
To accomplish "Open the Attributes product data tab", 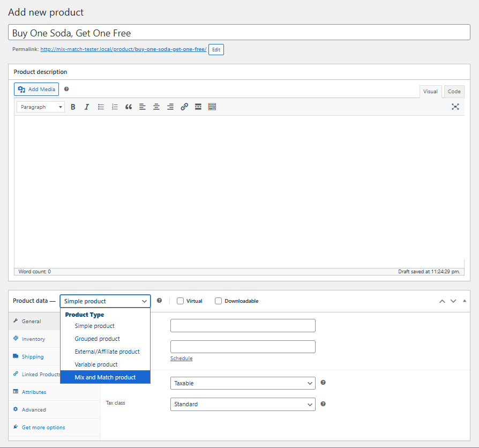I will pyautogui.click(x=54, y=392).
